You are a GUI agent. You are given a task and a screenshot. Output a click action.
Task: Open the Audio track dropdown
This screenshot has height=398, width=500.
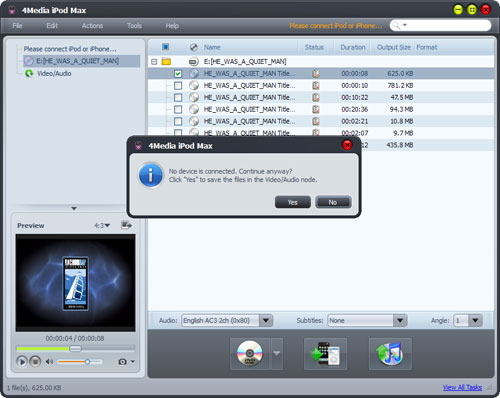point(266,321)
